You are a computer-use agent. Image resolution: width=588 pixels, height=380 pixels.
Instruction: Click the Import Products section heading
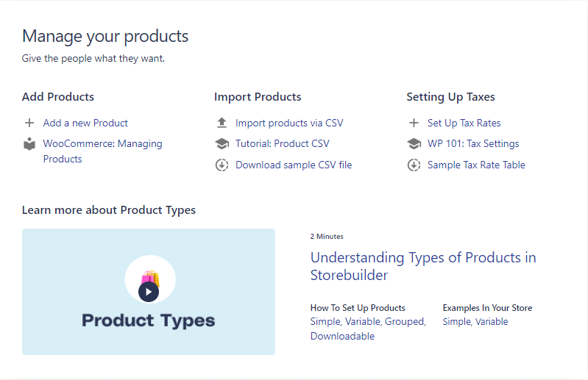(258, 97)
